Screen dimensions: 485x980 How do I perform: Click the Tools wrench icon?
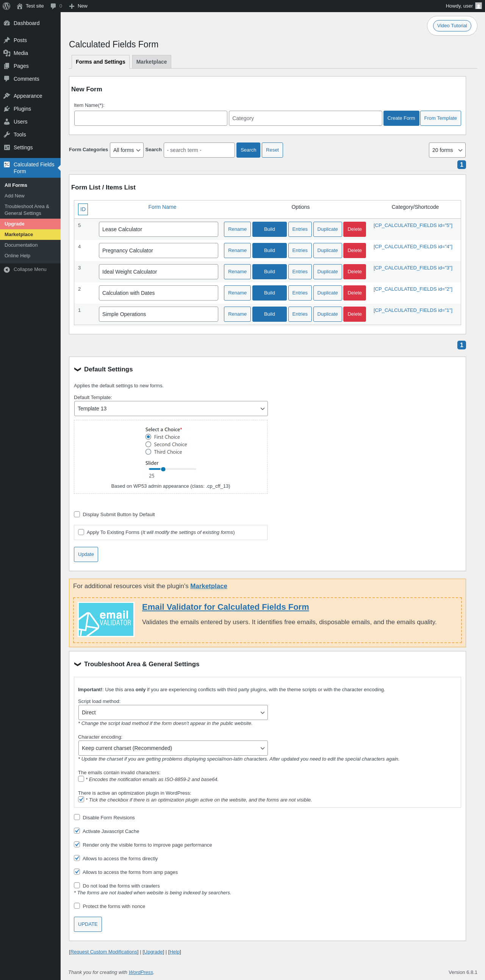(x=7, y=135)
